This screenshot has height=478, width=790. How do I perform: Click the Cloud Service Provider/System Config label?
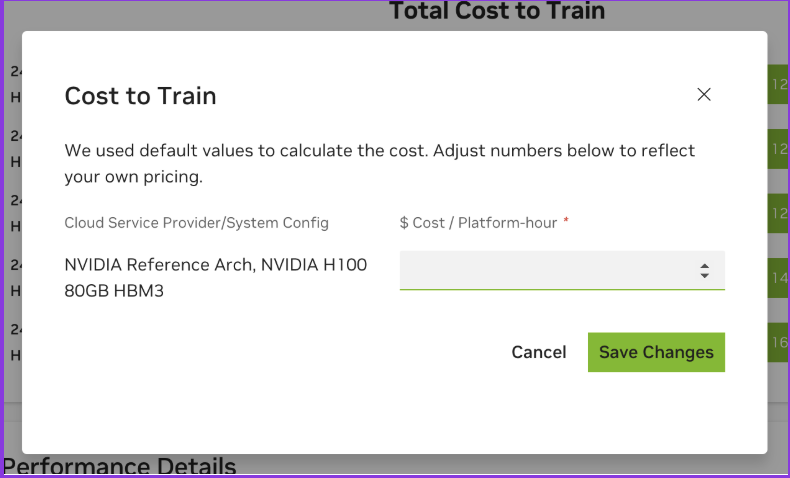(196, 223)
